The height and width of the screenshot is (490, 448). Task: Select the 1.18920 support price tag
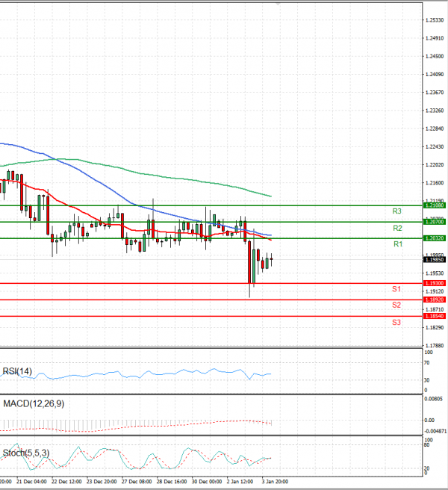tap(435, 300)
